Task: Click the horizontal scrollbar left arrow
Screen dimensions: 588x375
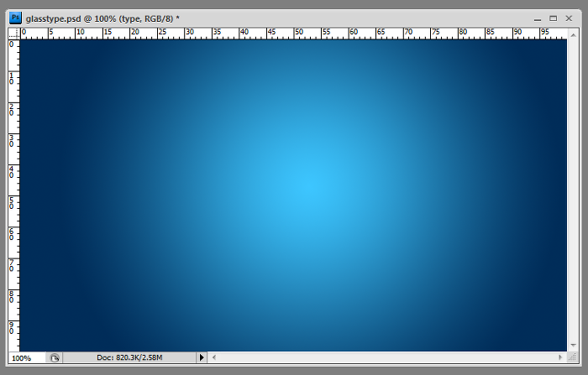Action: tap(213, 357)
